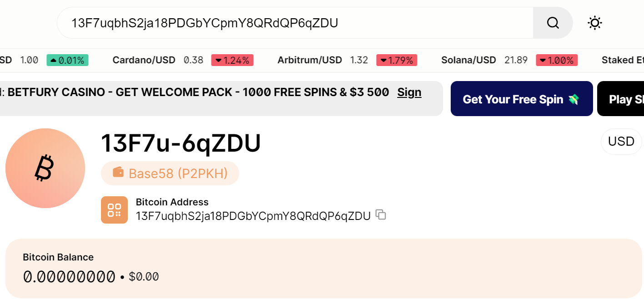The height and width of the screenshot is (301, 644).
Task: Click the wallet icon in the Base58 badge
Action: 119,173
